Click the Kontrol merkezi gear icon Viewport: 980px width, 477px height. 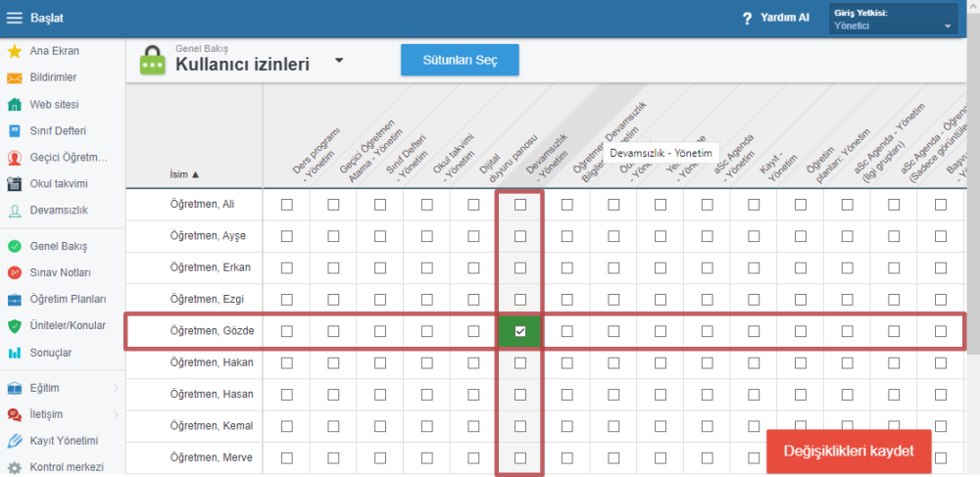[15, 467]
